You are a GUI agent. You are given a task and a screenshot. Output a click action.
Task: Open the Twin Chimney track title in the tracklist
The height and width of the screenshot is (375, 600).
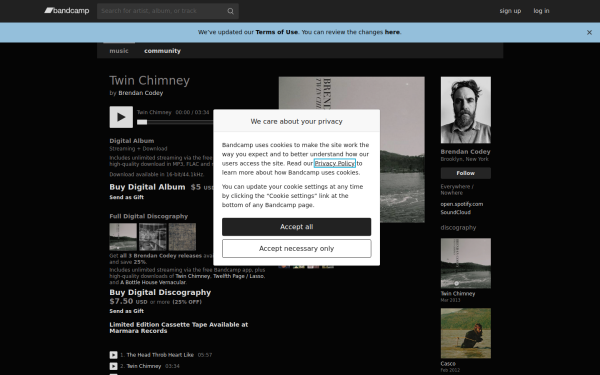(143, 366)
